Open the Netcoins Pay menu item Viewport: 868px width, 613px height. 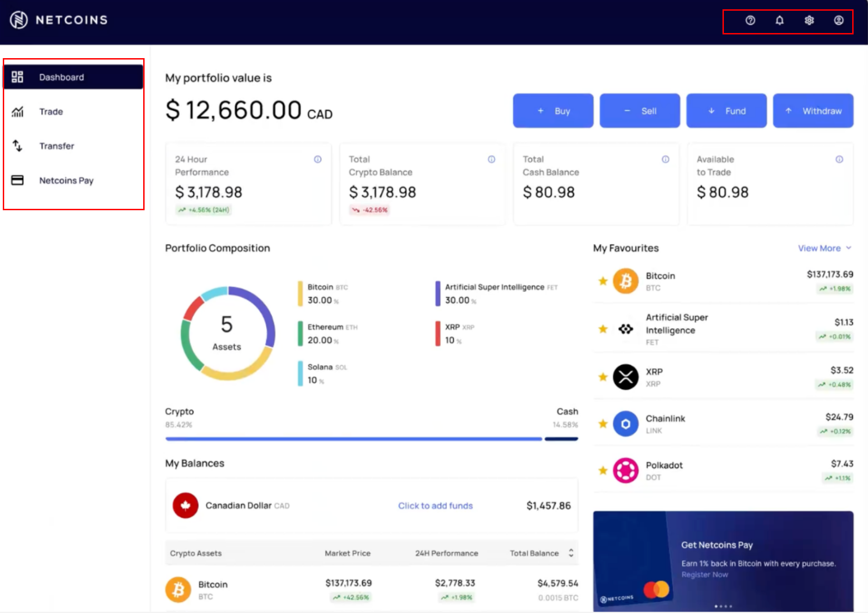pyautogui.click(x=73, y=180)
